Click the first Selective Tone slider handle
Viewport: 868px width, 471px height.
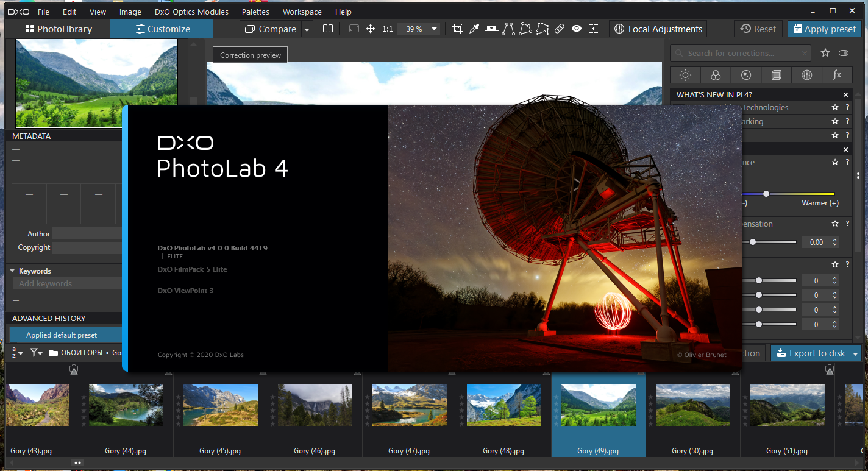[x=759, y=281]
